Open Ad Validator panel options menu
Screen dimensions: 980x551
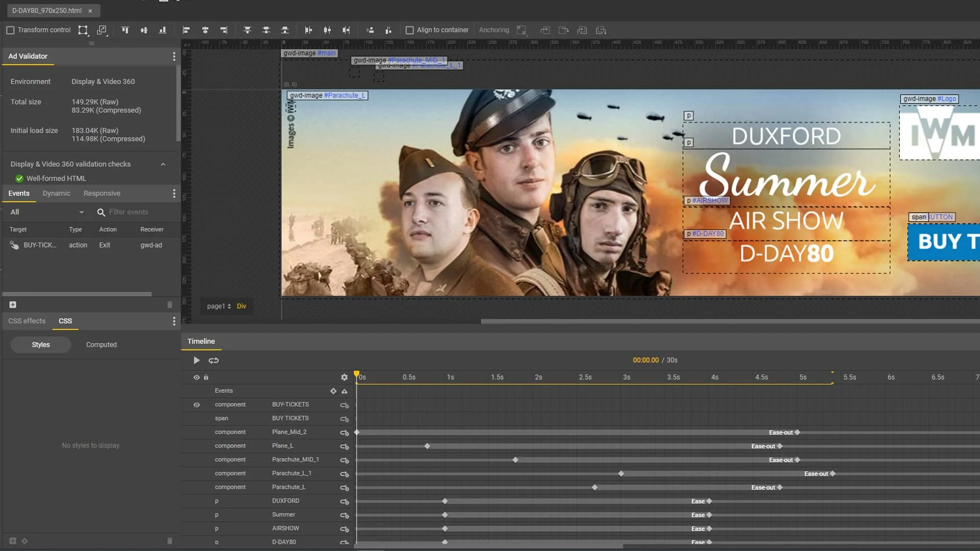pos(174,56)
